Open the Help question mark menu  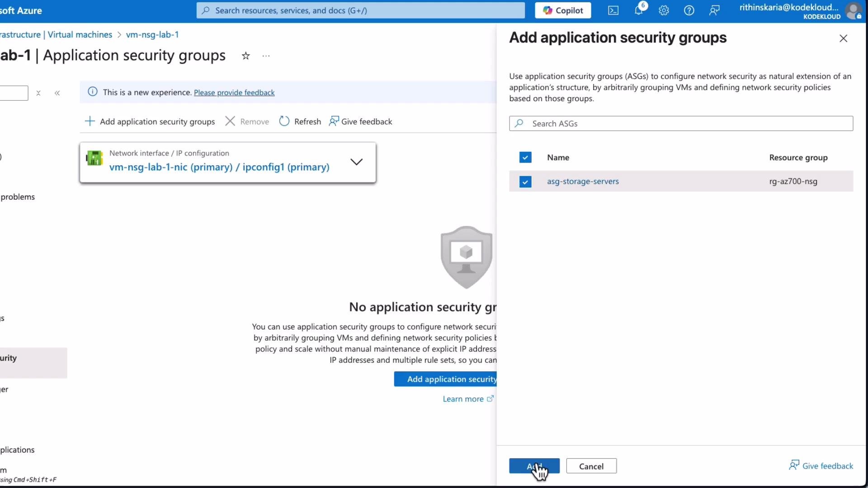click(x=689, y=10)
